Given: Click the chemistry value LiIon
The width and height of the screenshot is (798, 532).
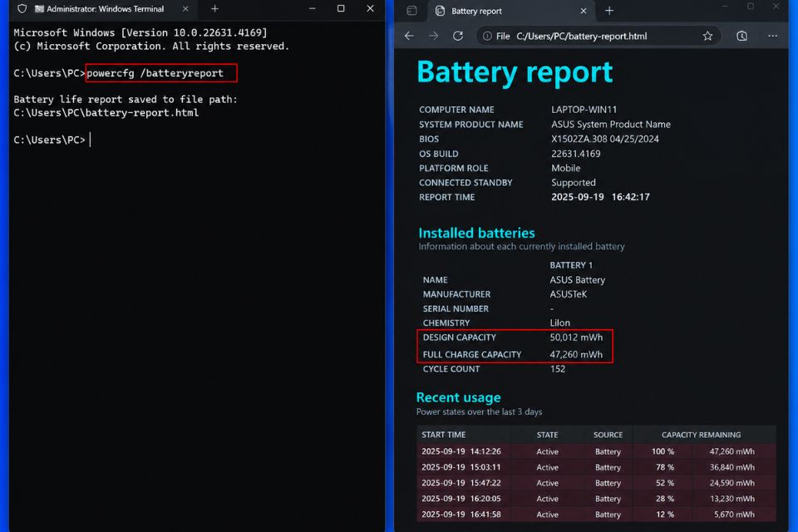Looking at the screenshot, I should click(559, 323).
